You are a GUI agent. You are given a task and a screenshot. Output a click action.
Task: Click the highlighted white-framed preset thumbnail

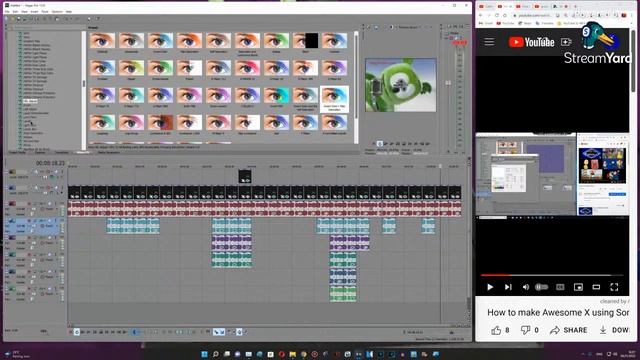(x=334, y=99)
